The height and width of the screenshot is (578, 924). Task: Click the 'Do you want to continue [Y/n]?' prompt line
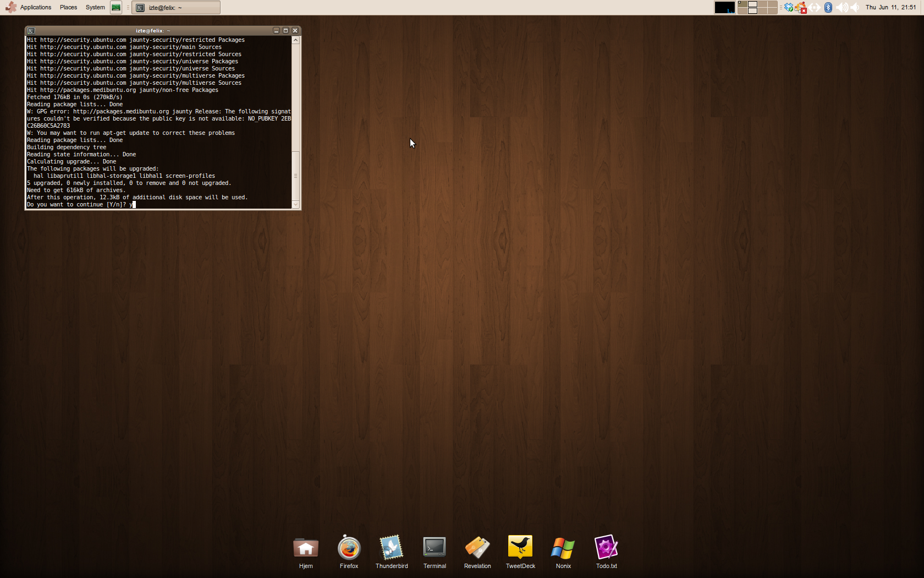[x=81, y=205]
